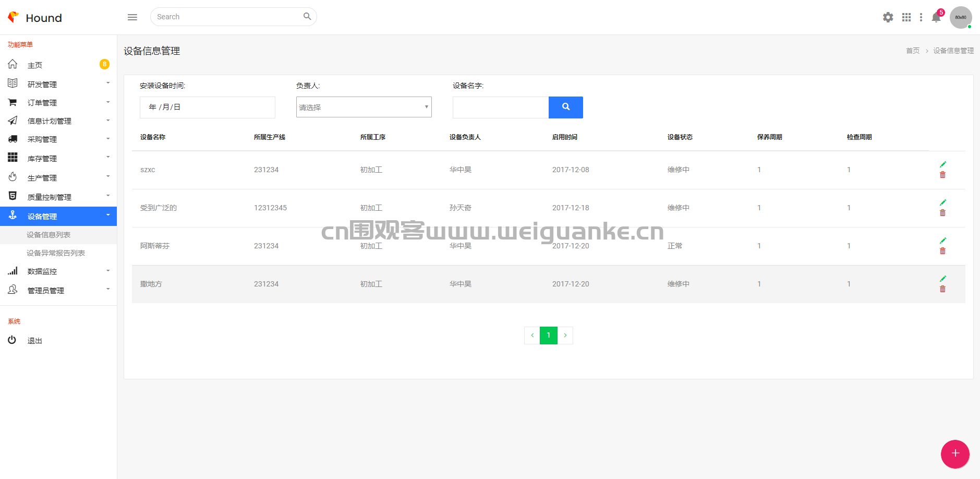
Task: Go to next page arrow in pagination
Action: [565, 336]
